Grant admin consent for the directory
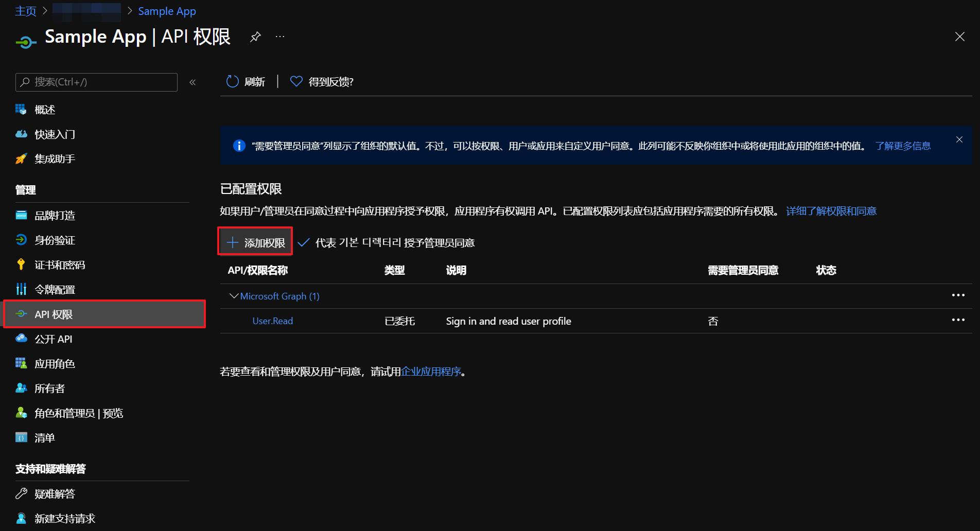 (386, 242)
